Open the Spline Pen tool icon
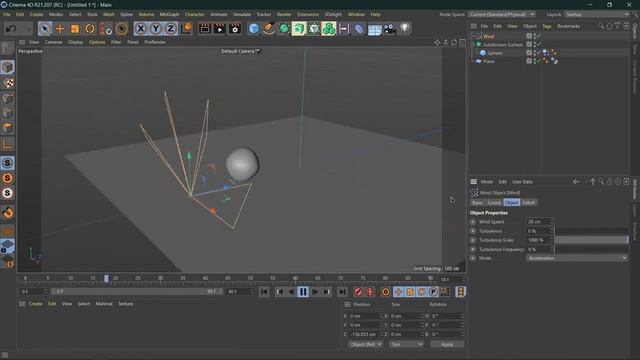Viewport: 640px width, 360px height. [269, 29]
